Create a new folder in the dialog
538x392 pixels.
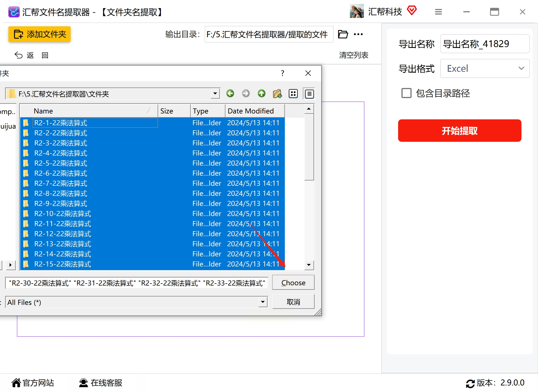(277, 93)
